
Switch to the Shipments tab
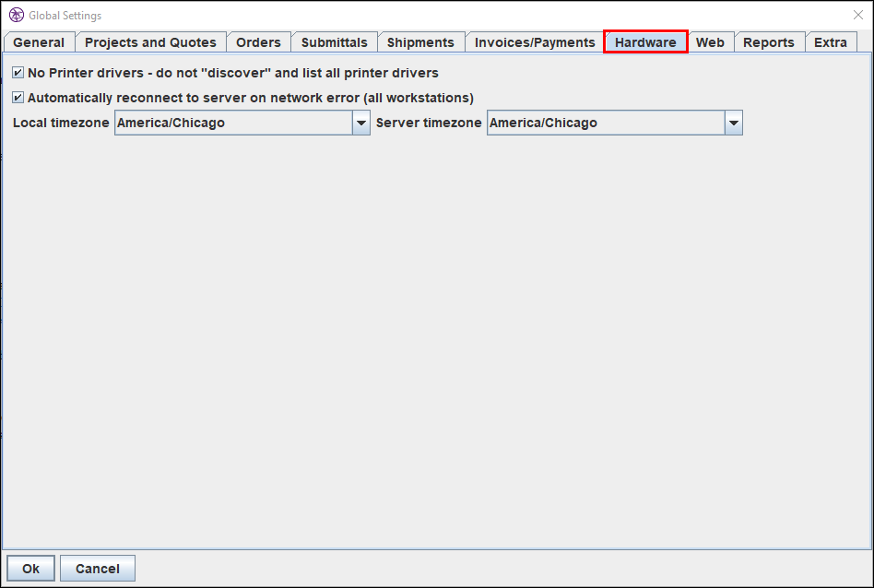point(420,41)
